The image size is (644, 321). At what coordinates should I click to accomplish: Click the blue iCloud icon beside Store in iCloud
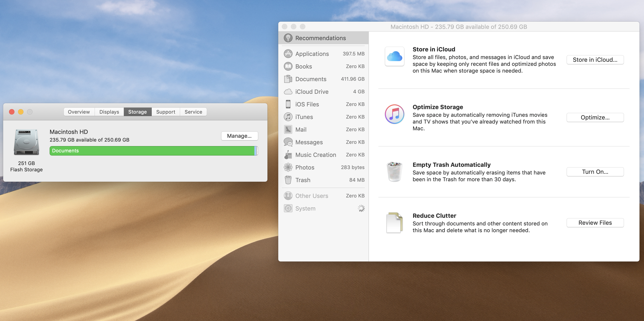pyautogui.click(x=395, y=56)
